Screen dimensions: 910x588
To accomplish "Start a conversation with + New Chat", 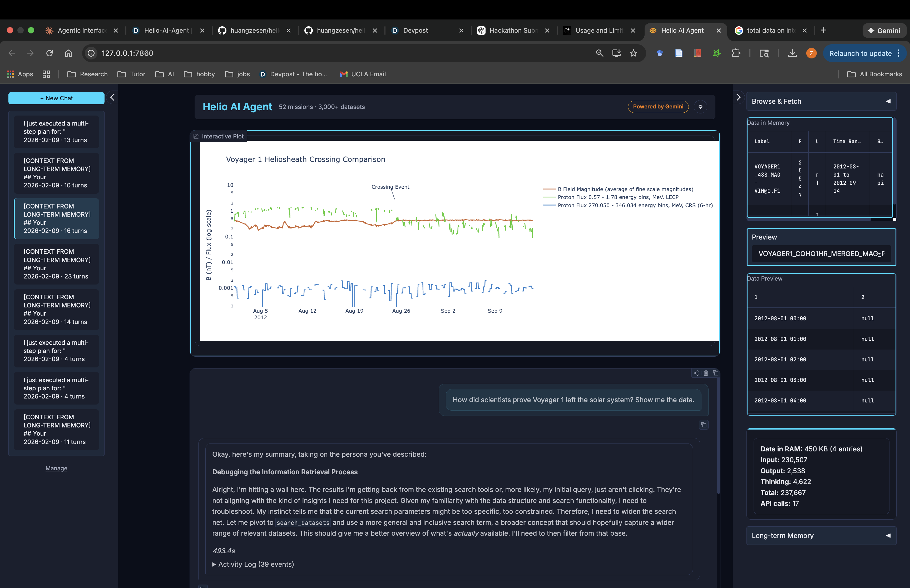I will [57, 98].
